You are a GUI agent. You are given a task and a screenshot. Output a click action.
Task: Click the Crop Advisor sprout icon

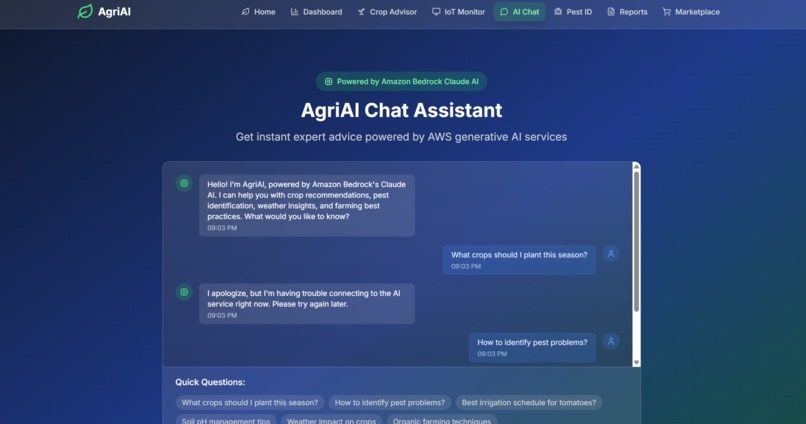(361, 12)
